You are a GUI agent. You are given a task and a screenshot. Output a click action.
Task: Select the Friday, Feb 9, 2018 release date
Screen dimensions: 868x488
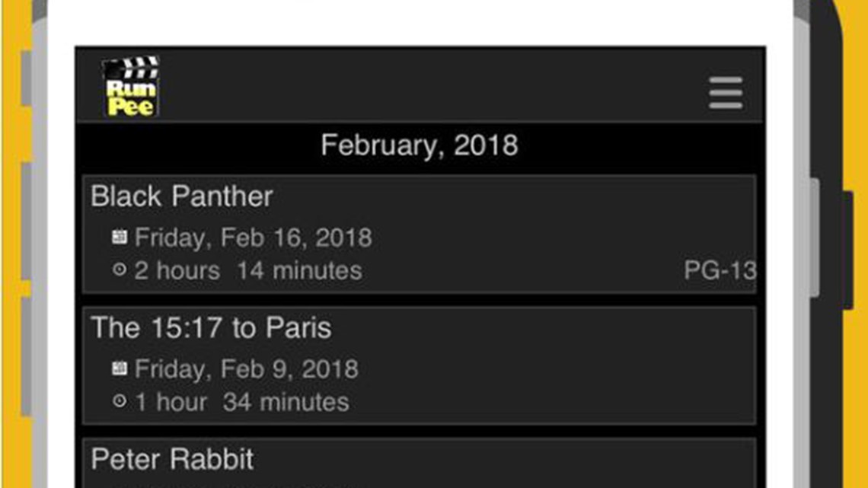pyautogui.click(x=247, y=368)
